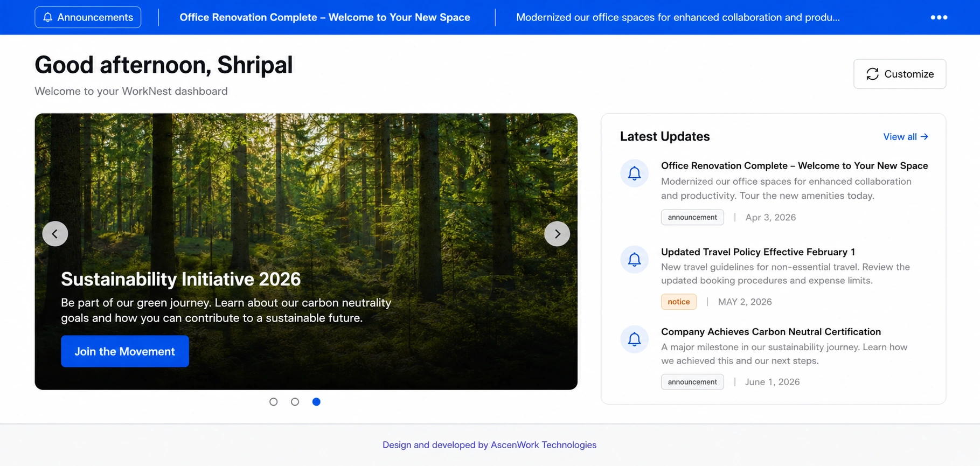Click the Announcements bell button

click(x=88, y=17)
